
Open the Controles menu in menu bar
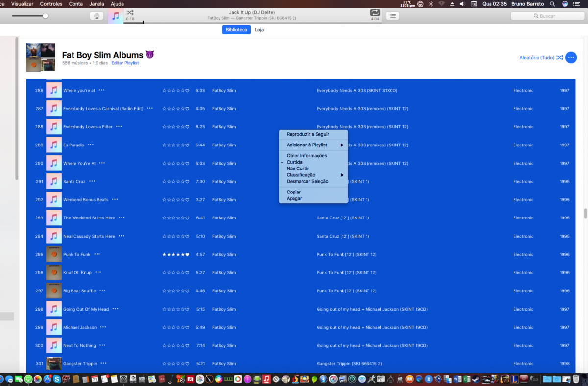tap(51, 4)
